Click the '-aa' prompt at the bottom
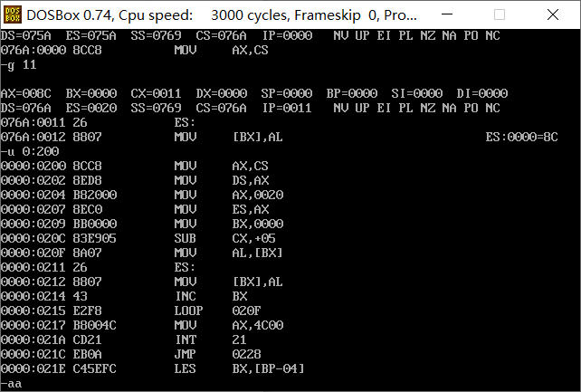This screenshot has width=581, height=392. pyautogui.click(x=11, y=384)
